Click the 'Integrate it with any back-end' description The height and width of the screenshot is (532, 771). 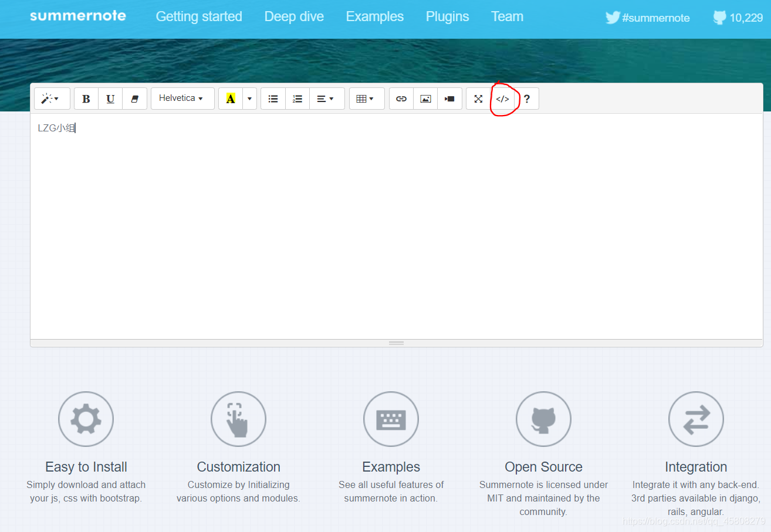pyautogui.click(x=696, y=498)
